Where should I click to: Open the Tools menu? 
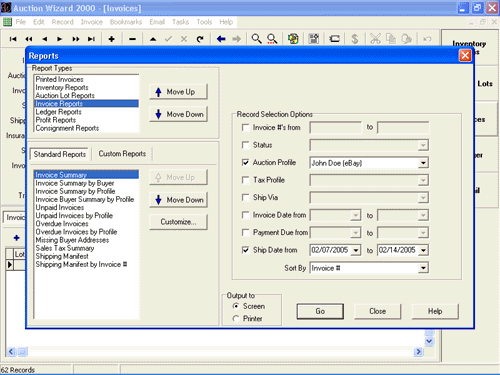204,22
